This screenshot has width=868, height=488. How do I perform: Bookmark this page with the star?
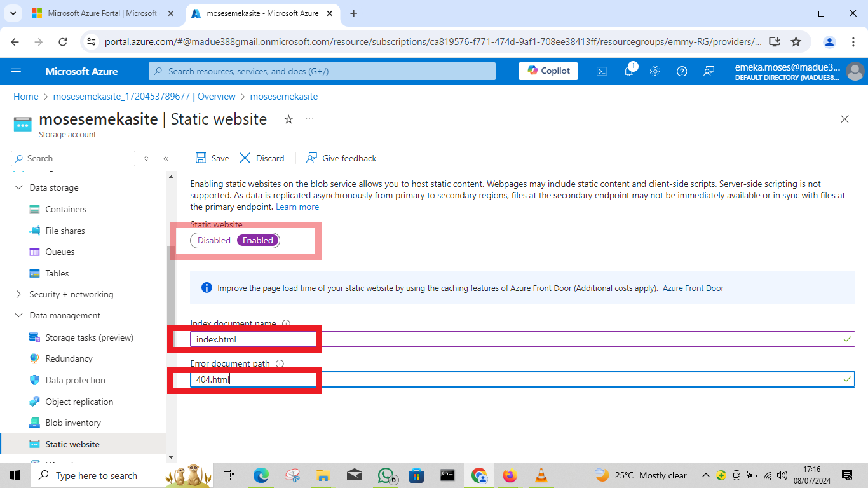click(796, 42)
